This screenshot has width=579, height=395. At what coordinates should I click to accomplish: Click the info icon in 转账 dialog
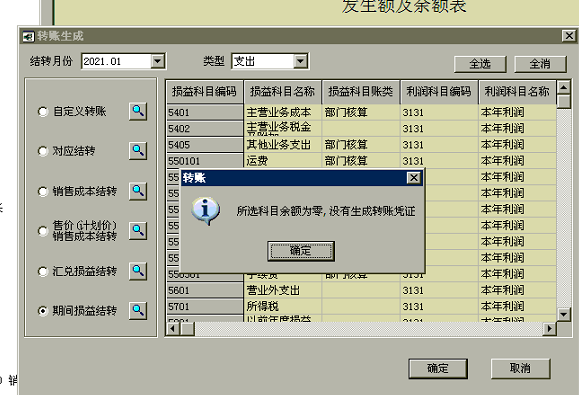pos(205,211)
